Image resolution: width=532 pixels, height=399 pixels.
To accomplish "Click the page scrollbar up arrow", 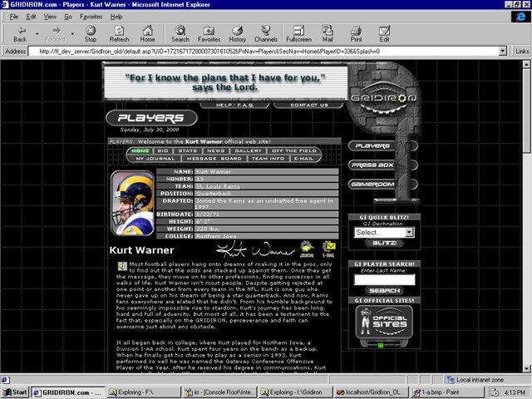I will (526, 64).
